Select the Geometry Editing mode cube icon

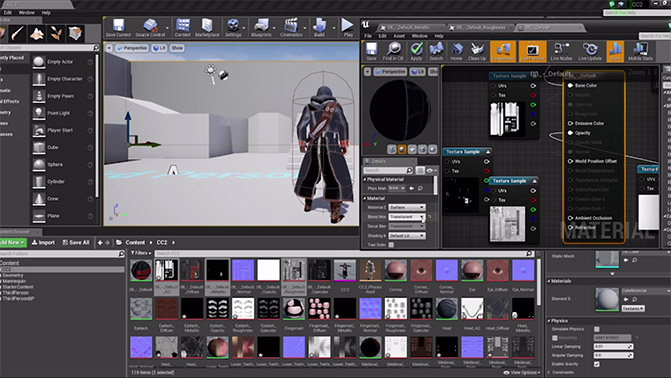tap(75, 33)
